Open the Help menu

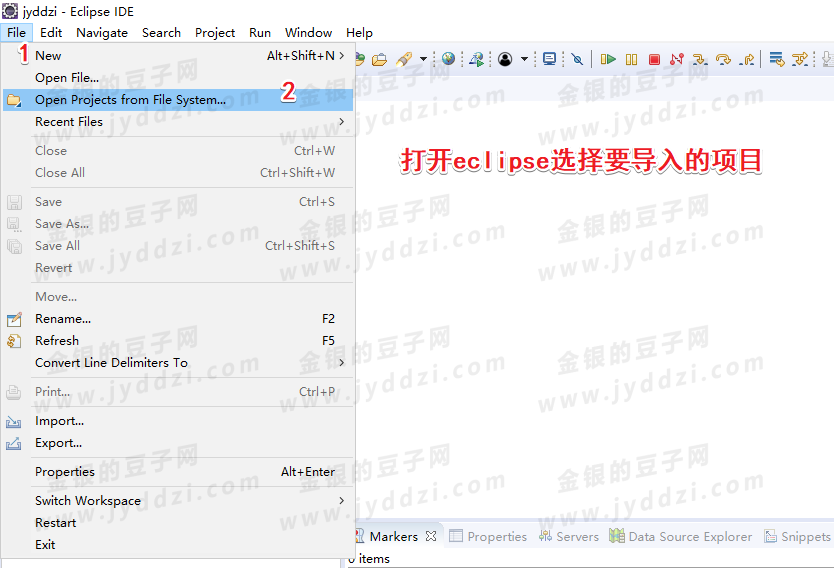(359, 32)
